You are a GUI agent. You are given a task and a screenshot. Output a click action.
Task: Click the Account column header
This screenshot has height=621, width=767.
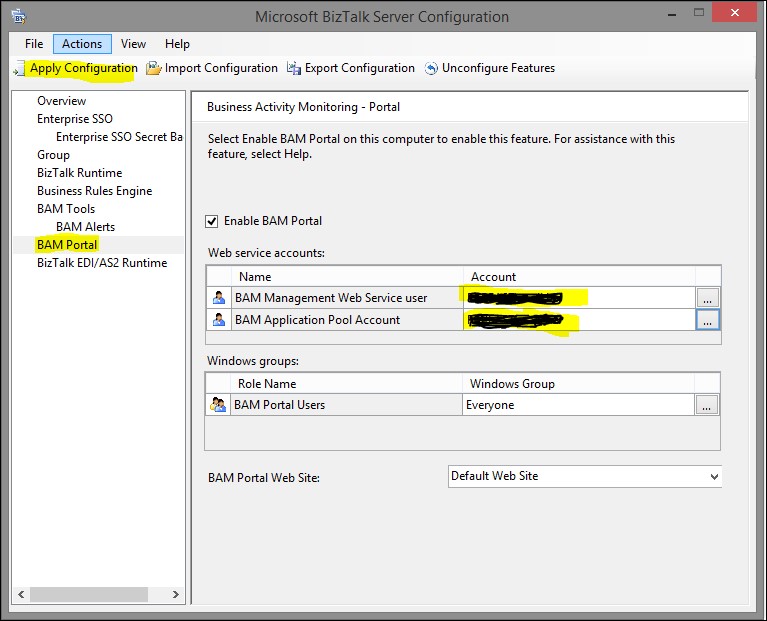[x=579, y=277]
